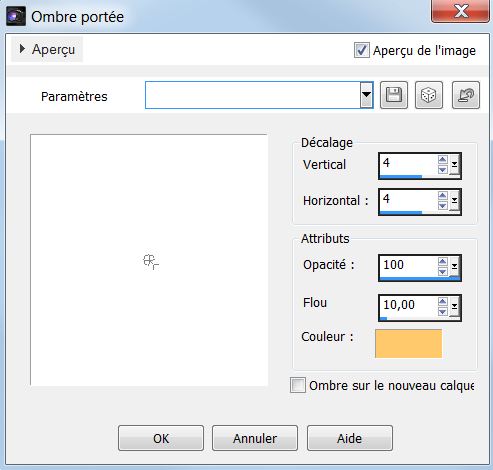Screen dimensions: 493x470
Task: Open the Paramètres presets dropdown
Action: pos(366,95)
